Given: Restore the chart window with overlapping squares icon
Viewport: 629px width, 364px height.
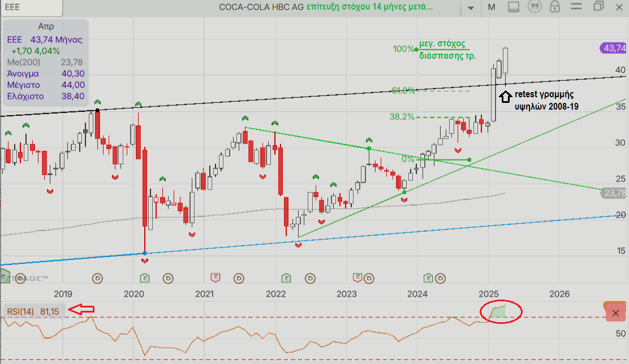Looking at the screenshot, I should coord(598,6).
